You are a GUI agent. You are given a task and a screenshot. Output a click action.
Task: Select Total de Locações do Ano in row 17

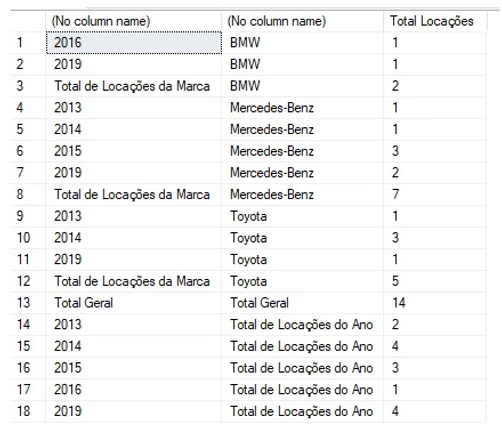[302, 389]
